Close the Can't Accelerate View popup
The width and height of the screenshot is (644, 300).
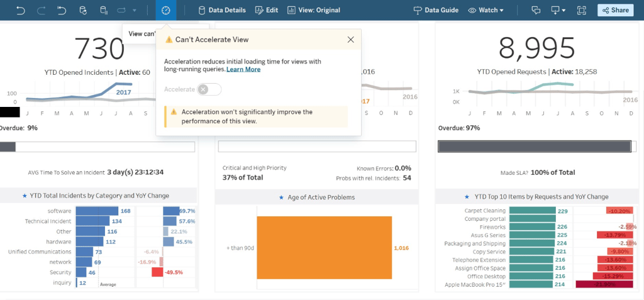point(350,40)
